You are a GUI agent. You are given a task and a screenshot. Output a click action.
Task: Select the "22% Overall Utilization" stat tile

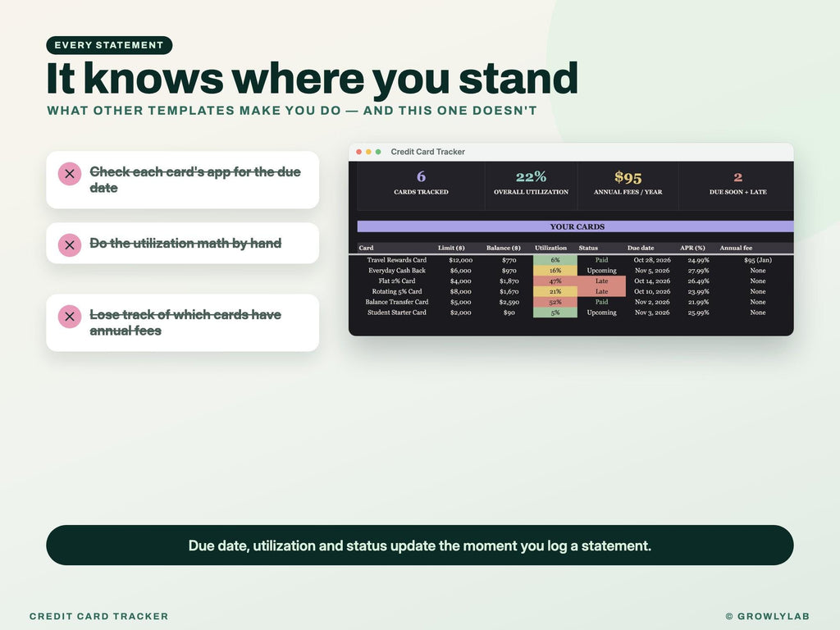531,185
